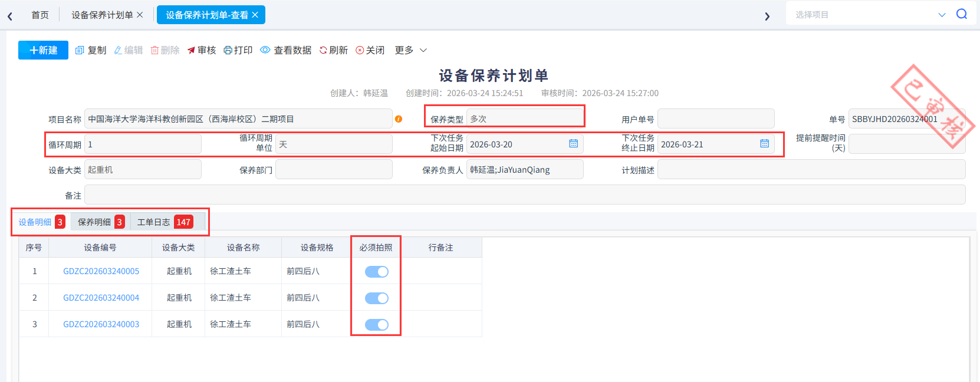This screenshot has width=980, height=382.
Task: Click the 保养负责人 field
Action: coord(525,169)
